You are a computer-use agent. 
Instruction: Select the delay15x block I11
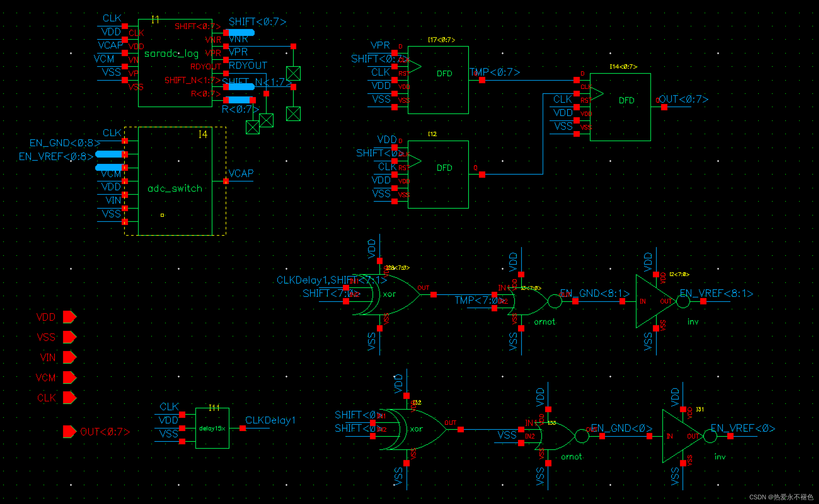tap(212, 428)
